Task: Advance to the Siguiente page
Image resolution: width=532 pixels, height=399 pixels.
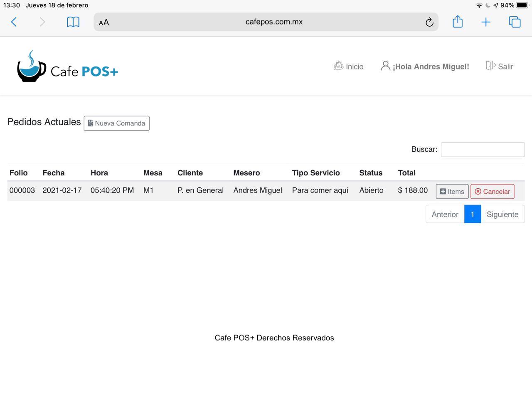Action: coord(502,214)
